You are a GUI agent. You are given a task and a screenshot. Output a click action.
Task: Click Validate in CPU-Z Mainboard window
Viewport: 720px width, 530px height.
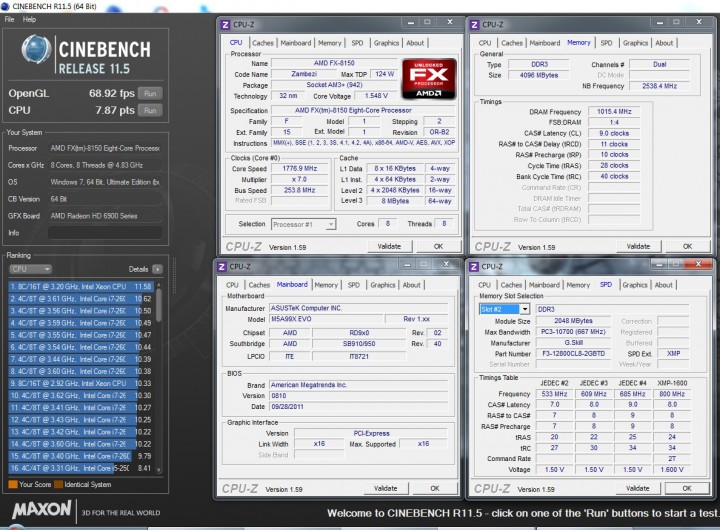(x=385, y=489)
